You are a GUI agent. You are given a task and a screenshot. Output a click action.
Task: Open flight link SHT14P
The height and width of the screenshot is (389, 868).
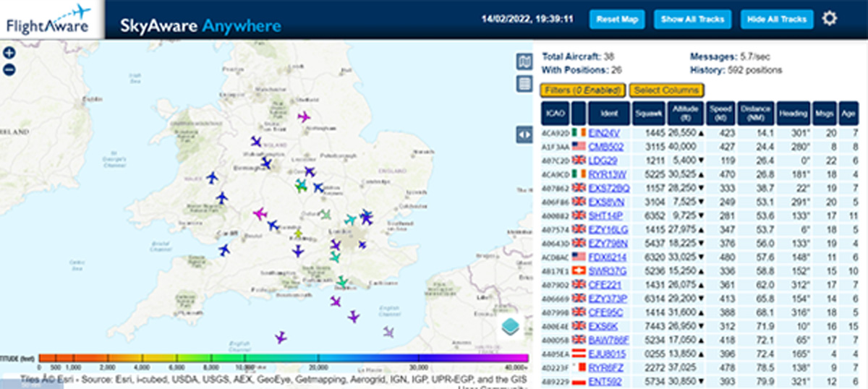(x=605, y=215)
